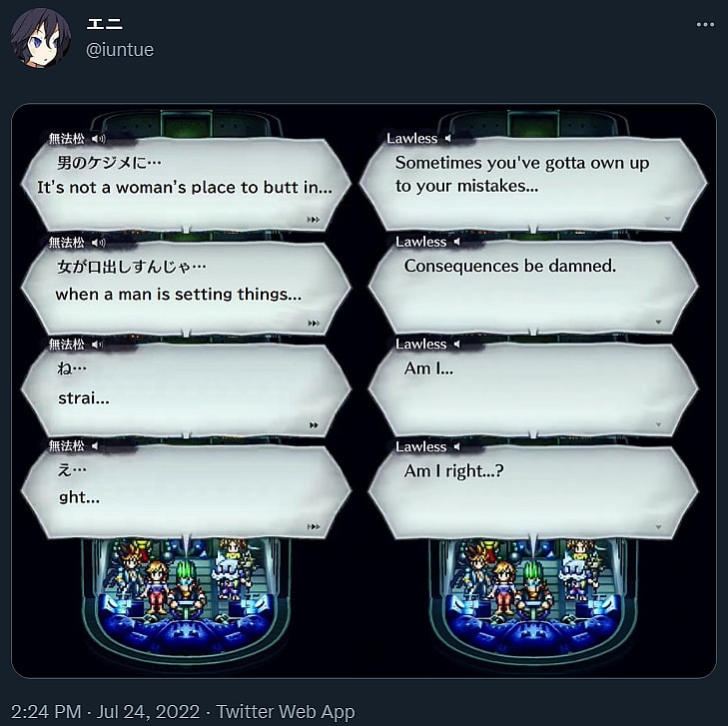Click speaker icon beside fourth 無法松 label

click(x=95, y=445)
